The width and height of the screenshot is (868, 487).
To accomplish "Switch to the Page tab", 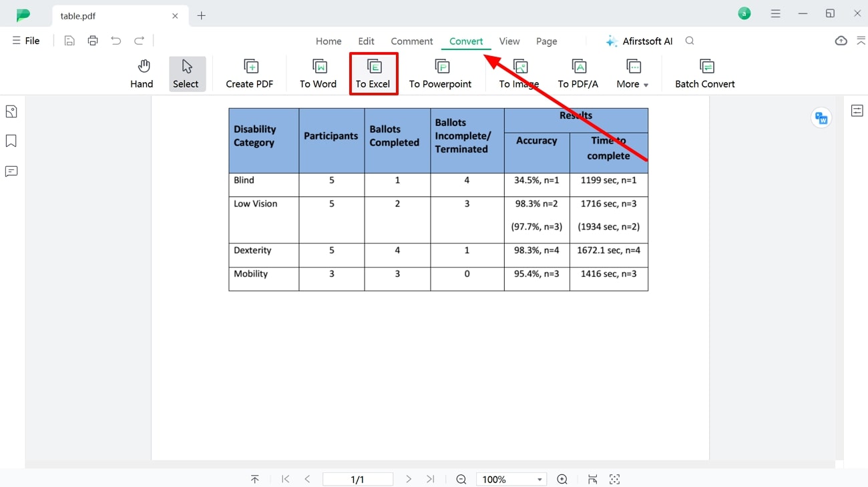I will [x=546, y=41].
